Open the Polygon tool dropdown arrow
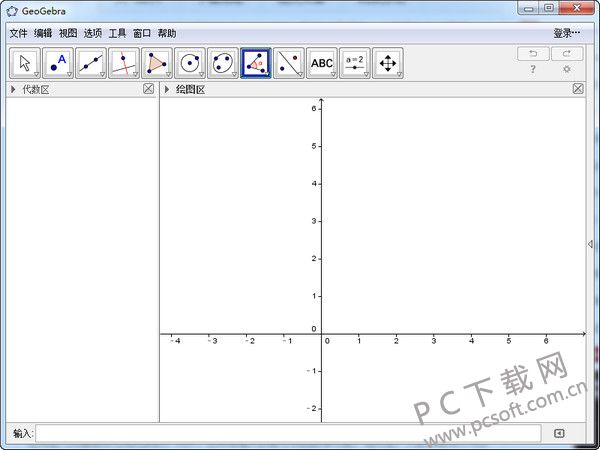The image size is (600, 450). [168, 74]
